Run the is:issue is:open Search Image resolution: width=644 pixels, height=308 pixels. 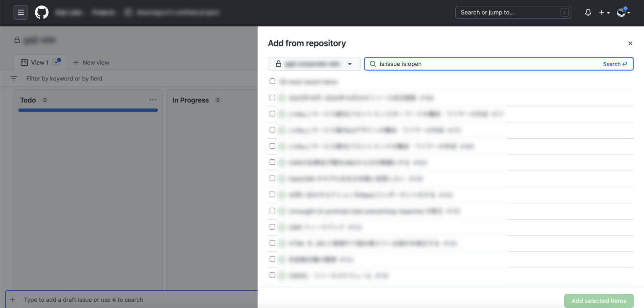click(x=614, y=64)
